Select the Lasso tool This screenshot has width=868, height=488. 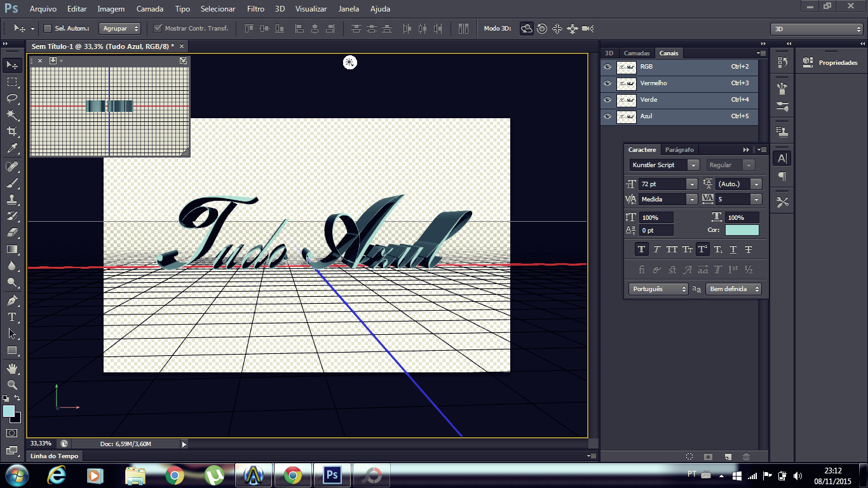point(12,98)
